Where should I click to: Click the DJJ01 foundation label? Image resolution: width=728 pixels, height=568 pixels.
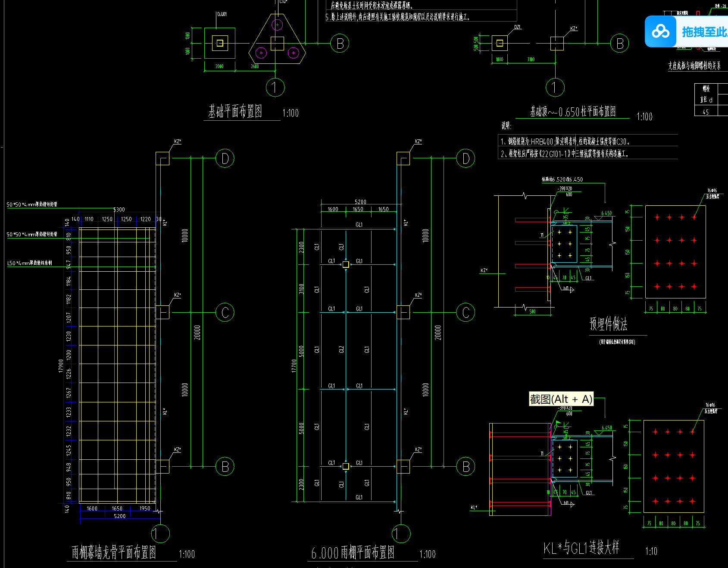click(x=222, y=14)
